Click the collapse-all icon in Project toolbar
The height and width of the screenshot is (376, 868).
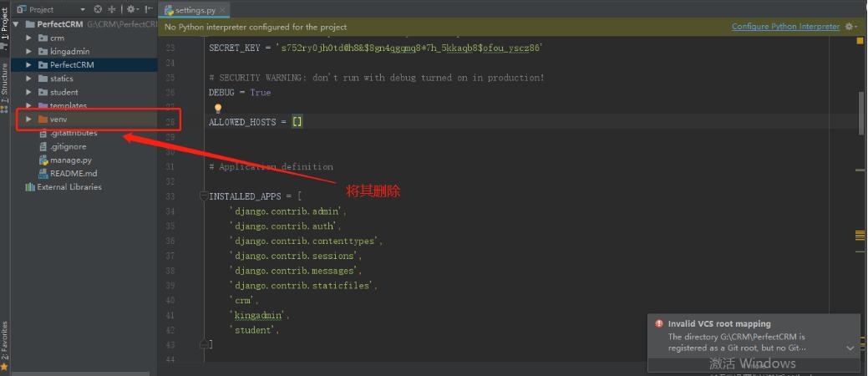(113, 9)
